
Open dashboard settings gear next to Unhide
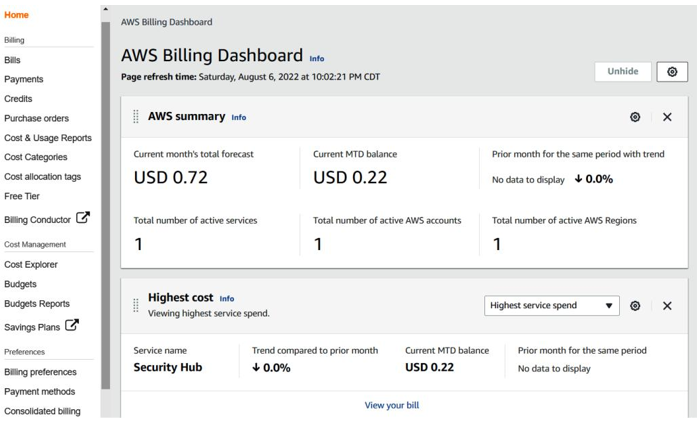tap(672, 72)
